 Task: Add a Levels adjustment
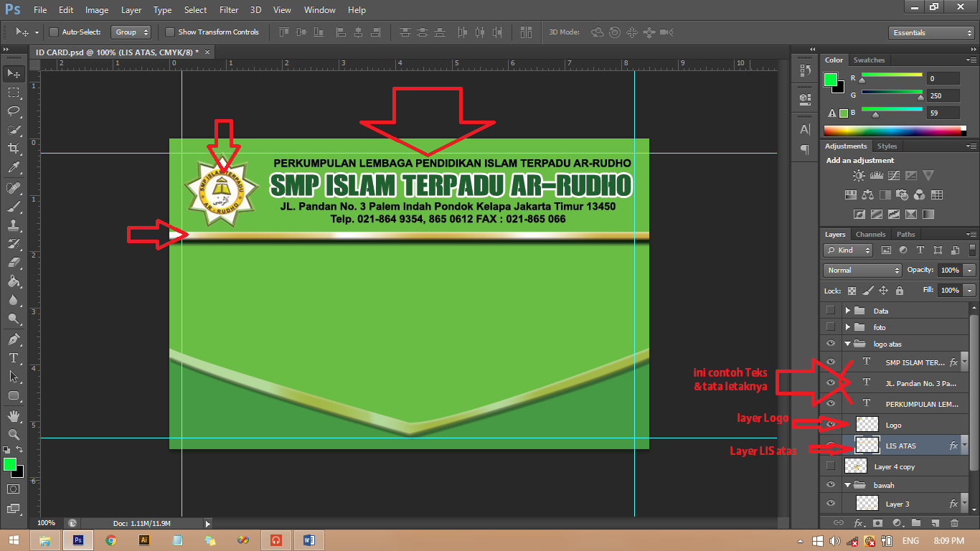click(876, 175)
